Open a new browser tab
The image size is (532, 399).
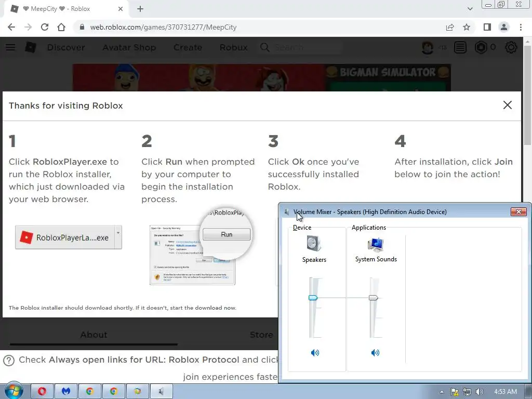click(x=140, y=9)
